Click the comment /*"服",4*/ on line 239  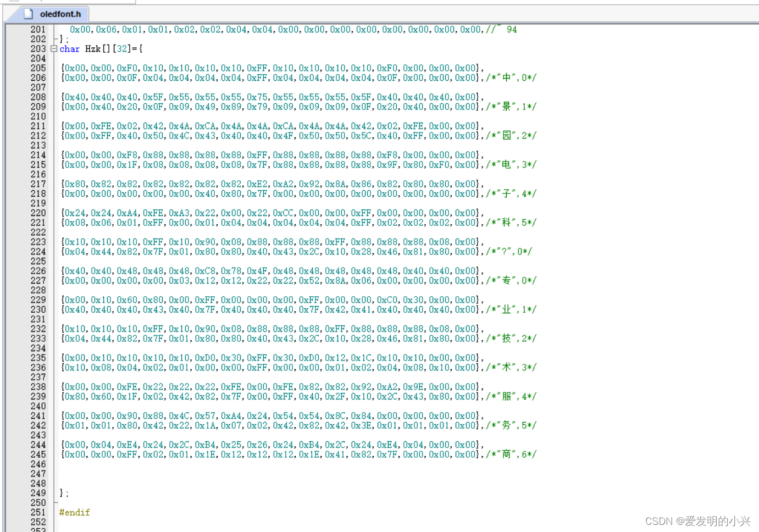coord(511,397)
